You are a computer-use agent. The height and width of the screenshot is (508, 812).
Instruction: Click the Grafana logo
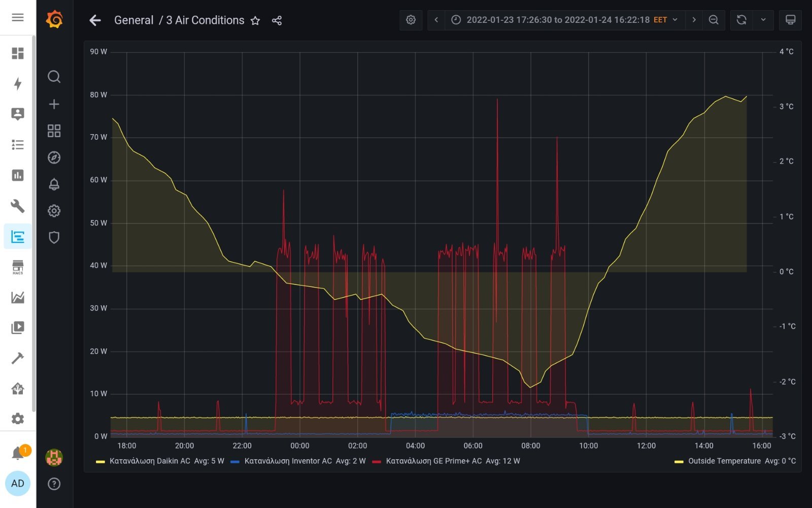point(54,20)
